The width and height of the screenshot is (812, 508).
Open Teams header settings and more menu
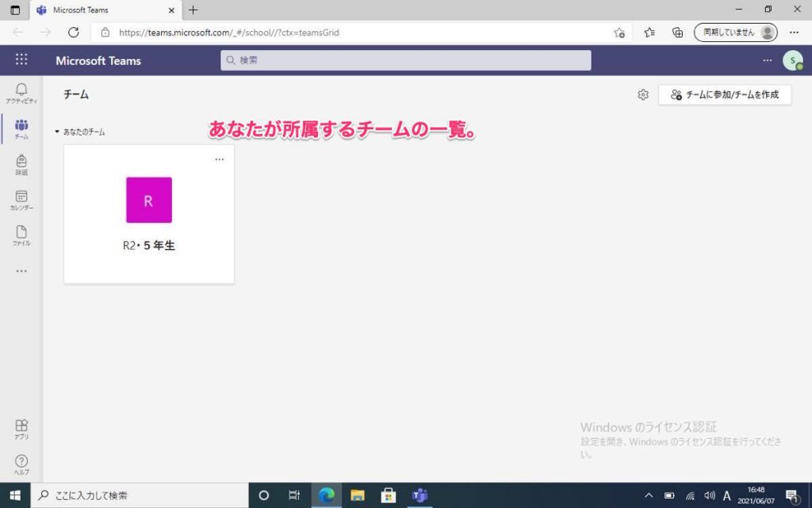(x=767, y=60)
